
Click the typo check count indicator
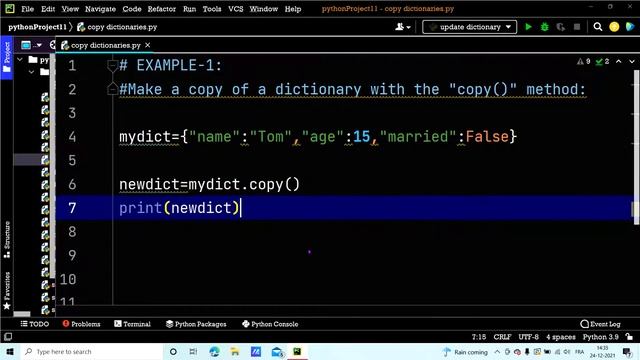tap(602, 62)
